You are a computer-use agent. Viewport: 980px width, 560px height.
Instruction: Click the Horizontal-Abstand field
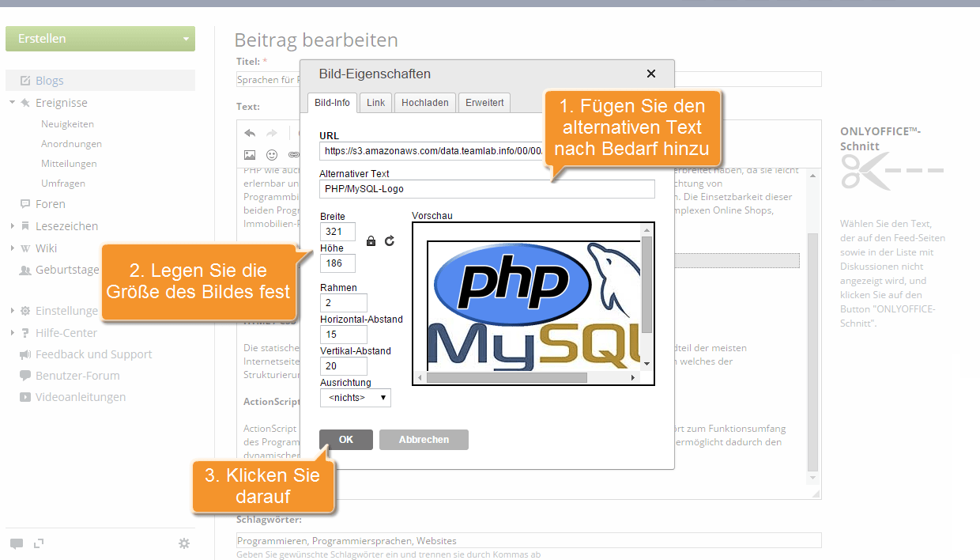344,335
